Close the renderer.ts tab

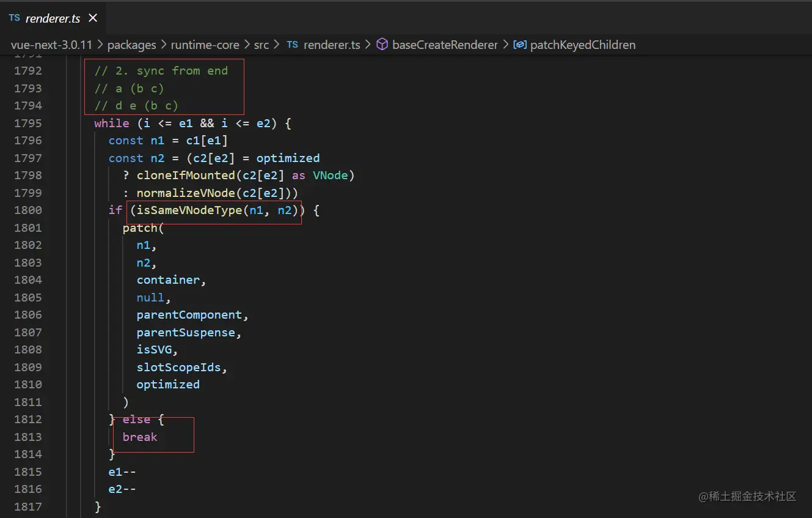[93, 18]
